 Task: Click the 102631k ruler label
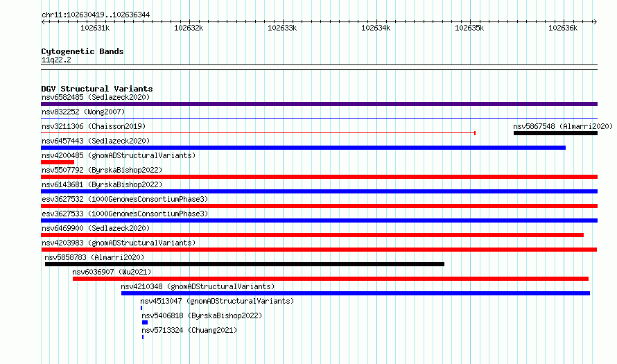[95, 28]
